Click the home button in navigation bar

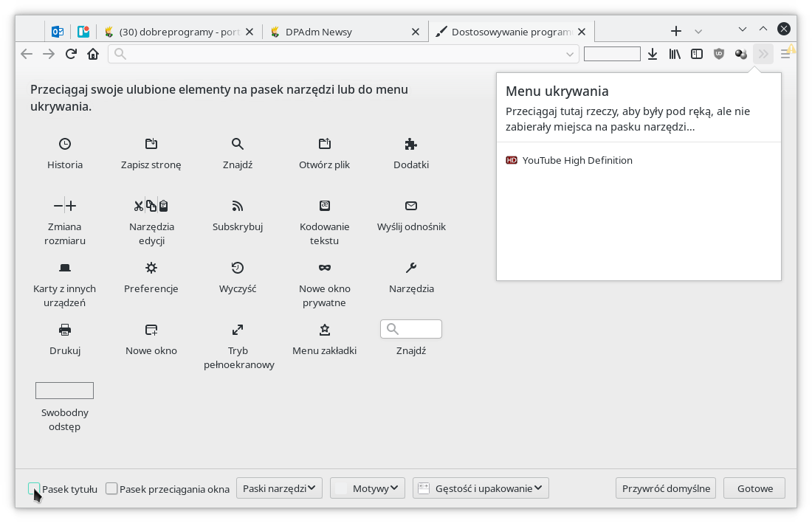pos(93,54)
